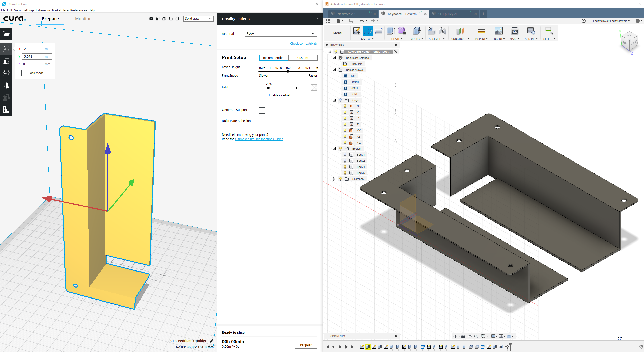Open Fusion 360 data panel grid icon

pyautogui.click(x=328, y=21)
